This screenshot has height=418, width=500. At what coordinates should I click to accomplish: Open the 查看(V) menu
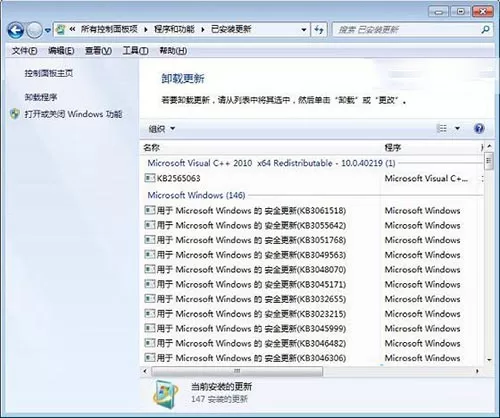tap(98, 51)
